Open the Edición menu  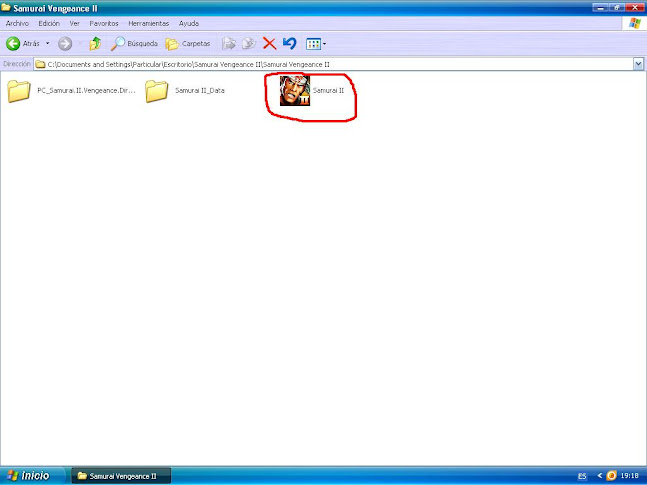click(x=49, y=24)
